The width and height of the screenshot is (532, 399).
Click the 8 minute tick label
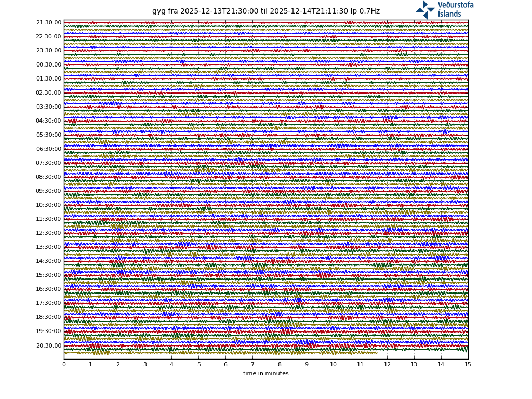[x=280, y=365]
